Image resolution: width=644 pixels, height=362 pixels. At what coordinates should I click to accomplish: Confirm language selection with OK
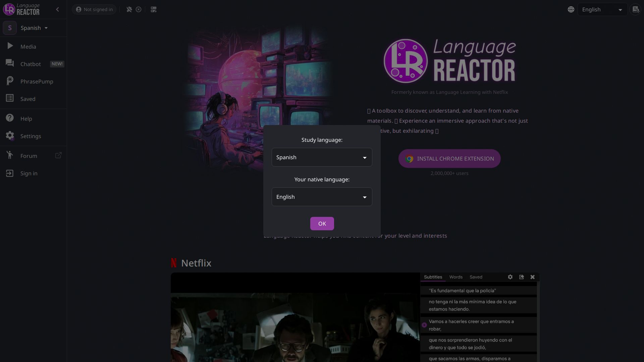point(322,224)
